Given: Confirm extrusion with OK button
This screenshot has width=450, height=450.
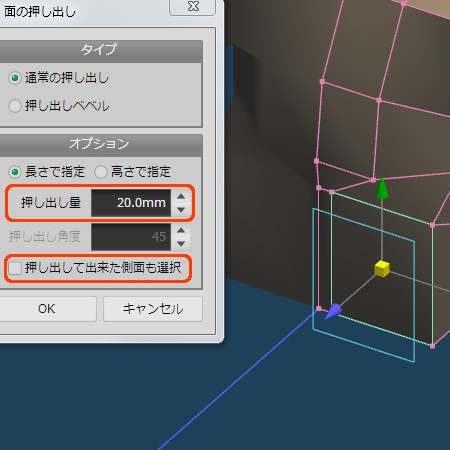Looking at the screenshot, I should tap(47, 309).
